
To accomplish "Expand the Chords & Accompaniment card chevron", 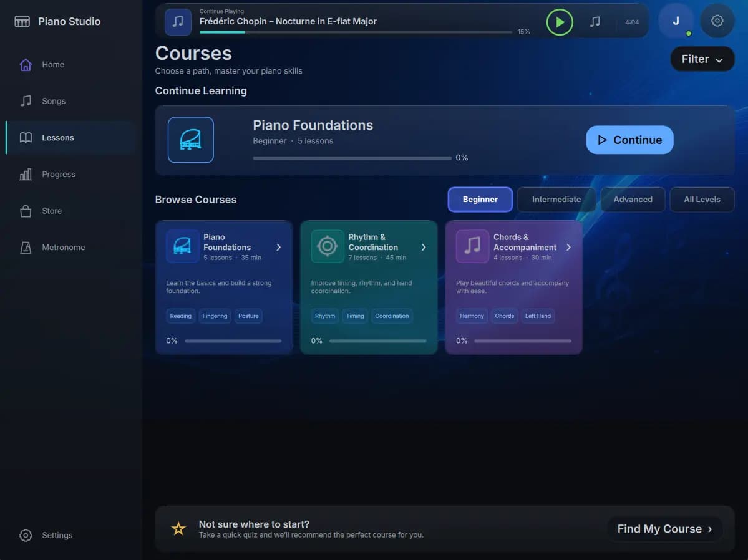I will pos(568,247).
